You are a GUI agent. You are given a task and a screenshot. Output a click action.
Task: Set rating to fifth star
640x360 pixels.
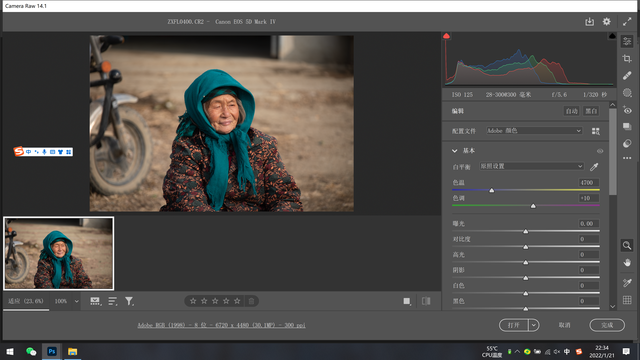(237, 301)
